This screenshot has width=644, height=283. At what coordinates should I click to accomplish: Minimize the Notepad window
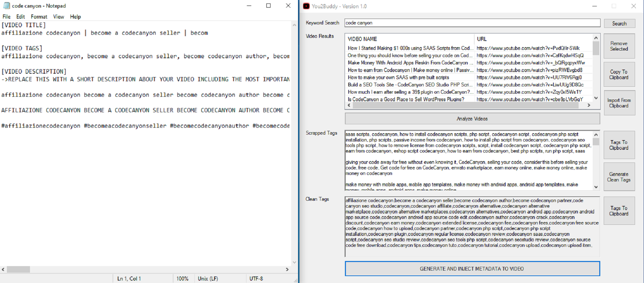point(249,6)
